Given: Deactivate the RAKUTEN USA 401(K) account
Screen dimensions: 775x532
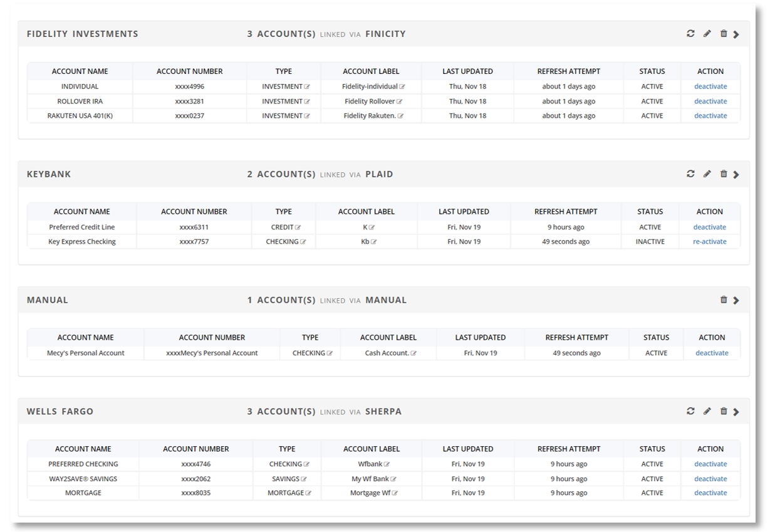Looking at the screenshot, I should click(710, 115).
